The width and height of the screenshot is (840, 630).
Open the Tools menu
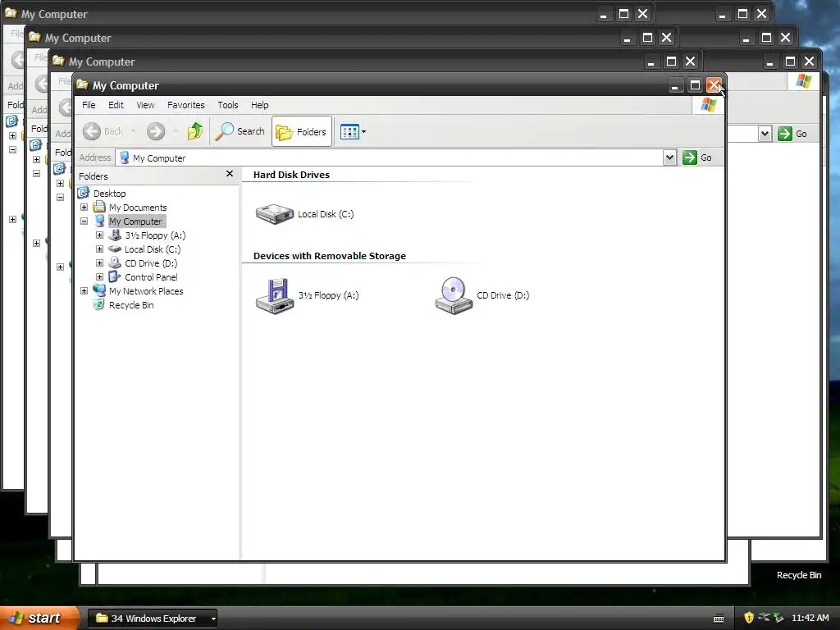tap(228, 105)
